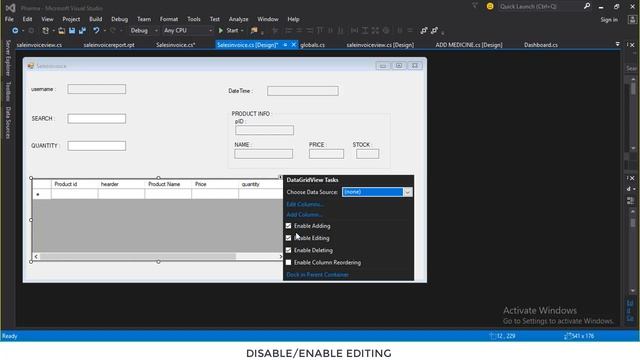640x360 pixels.
Task: Uncheck Enable Deleting checkbox
Action: [x=289, y=250]
